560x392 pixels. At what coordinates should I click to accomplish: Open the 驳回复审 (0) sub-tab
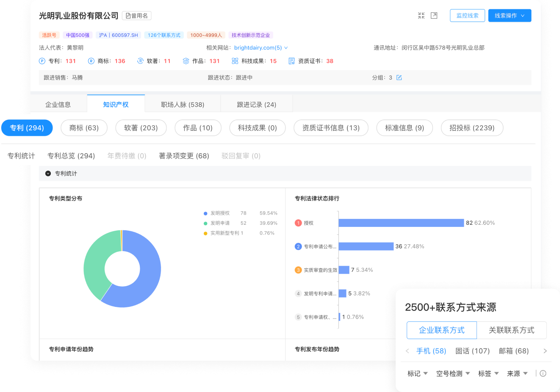click(x=241, y=156)
